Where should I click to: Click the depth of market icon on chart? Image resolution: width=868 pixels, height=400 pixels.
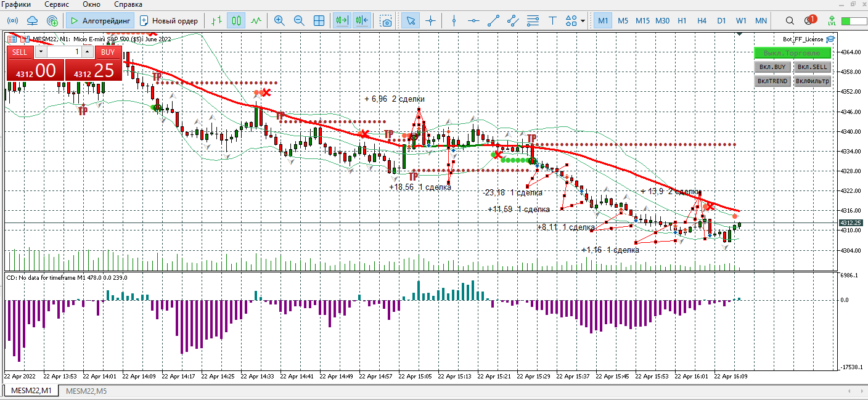[25, 39]
